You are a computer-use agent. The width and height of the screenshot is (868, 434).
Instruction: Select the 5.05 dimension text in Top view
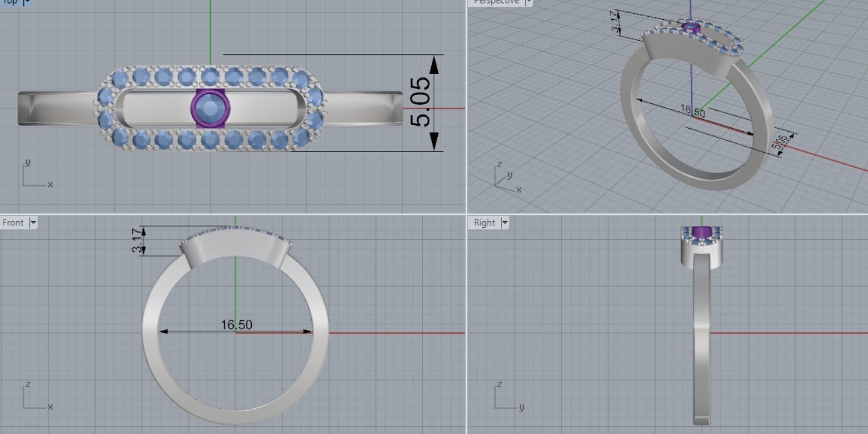pyautogui.click(x=421, y=102)
